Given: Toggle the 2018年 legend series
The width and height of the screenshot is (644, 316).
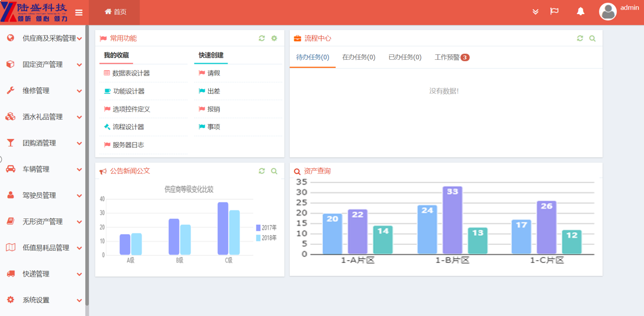Looking at the screenshot, I should click(x=266, y=238).
